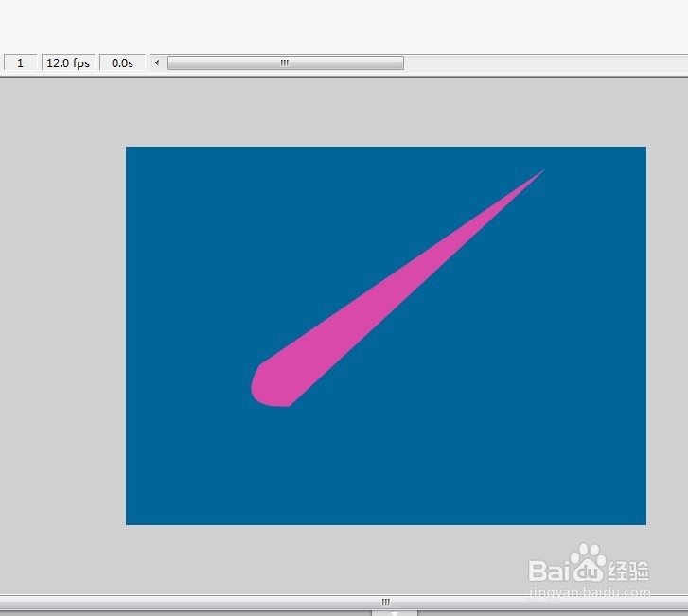Click the bottom panel divider grip handle
Image resolution: width=688 pixels, height=616 pixels.
coord(386,602)
